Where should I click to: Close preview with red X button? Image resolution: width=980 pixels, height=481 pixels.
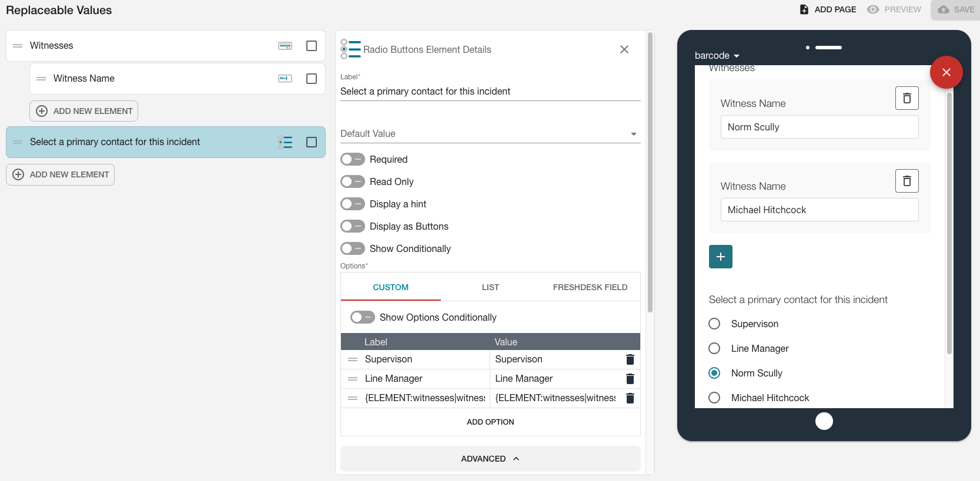946,72
